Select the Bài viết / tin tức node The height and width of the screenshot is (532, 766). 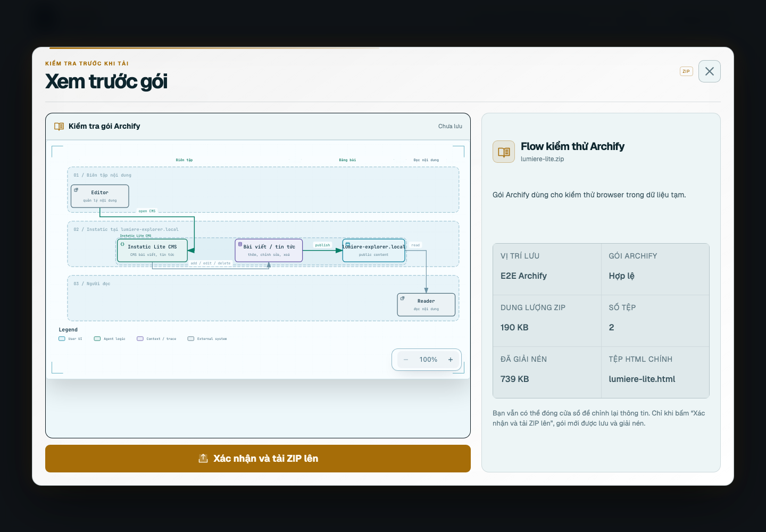[269, 250]
